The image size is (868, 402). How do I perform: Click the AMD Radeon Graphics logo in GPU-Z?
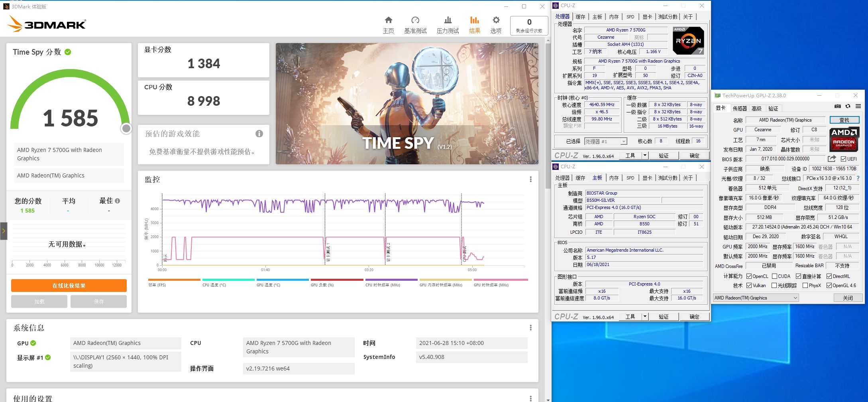point(844,139)
